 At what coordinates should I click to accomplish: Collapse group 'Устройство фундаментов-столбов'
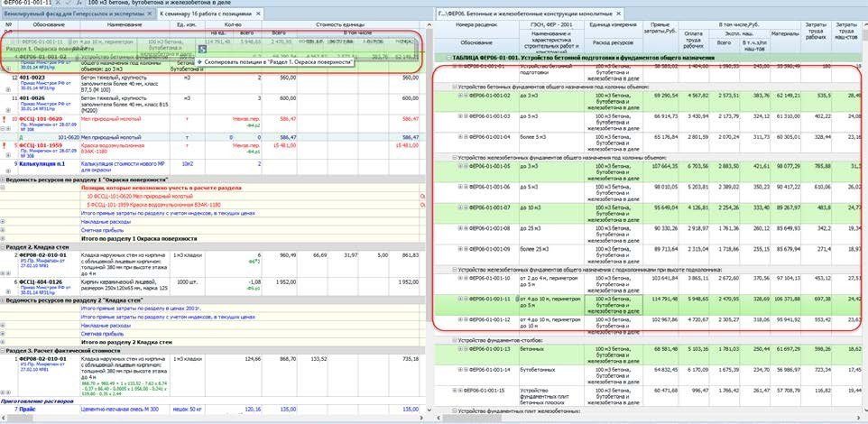pyautogui.click(x=454, y=340)
